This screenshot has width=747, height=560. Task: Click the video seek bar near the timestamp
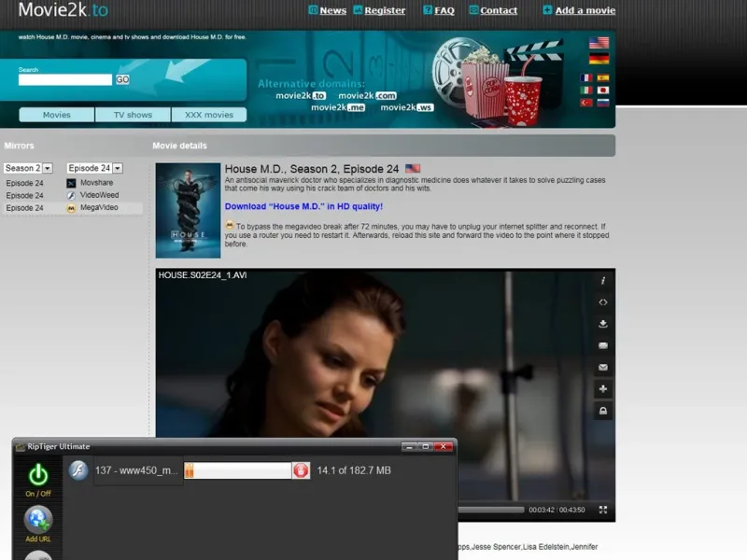[x=491, y=510]
